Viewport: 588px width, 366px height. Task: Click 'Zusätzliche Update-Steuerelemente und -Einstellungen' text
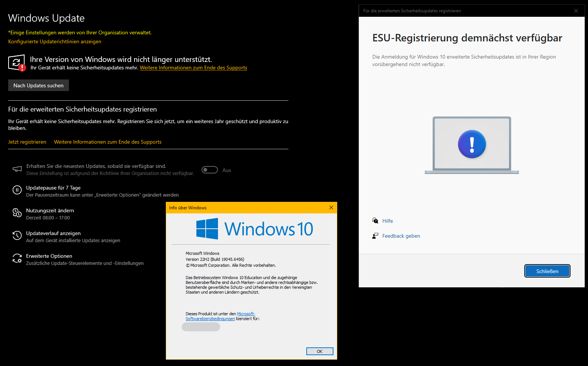85,263
